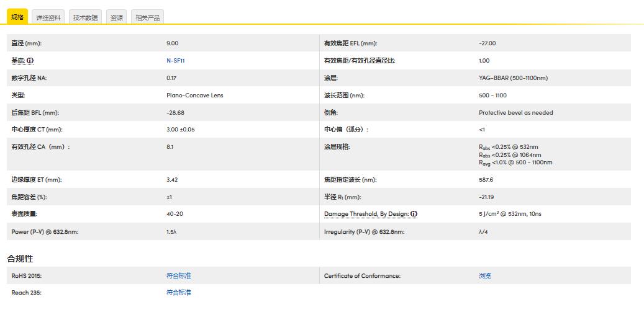Select focal length to aperture ratio 1.00
The height and width of the screenshot is (320, 644).
[484, 61]
